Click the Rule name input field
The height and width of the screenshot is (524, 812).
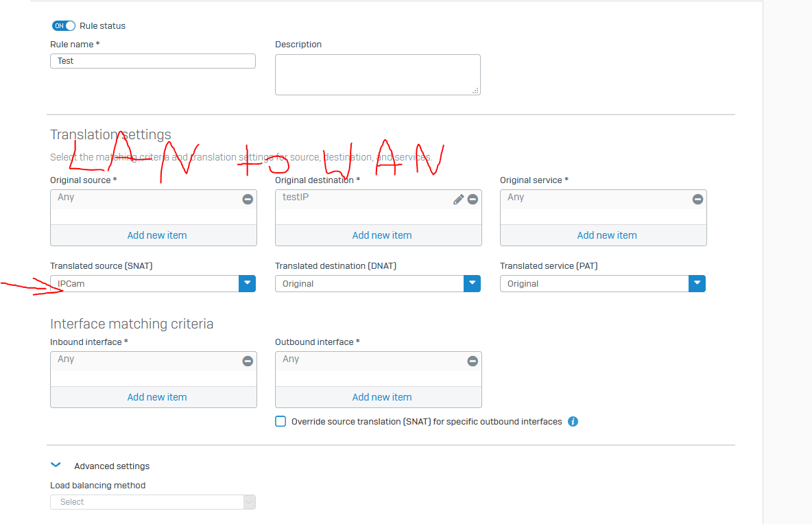153,61
